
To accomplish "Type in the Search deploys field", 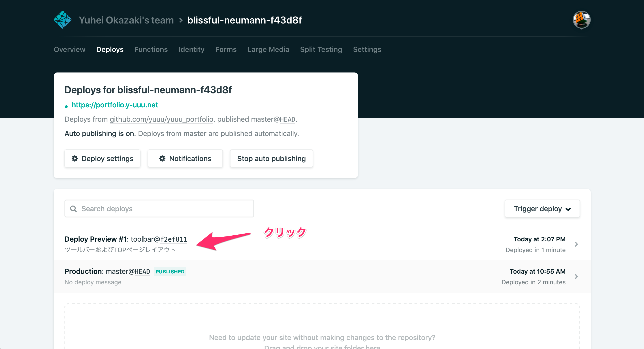I will coord(159,209).
